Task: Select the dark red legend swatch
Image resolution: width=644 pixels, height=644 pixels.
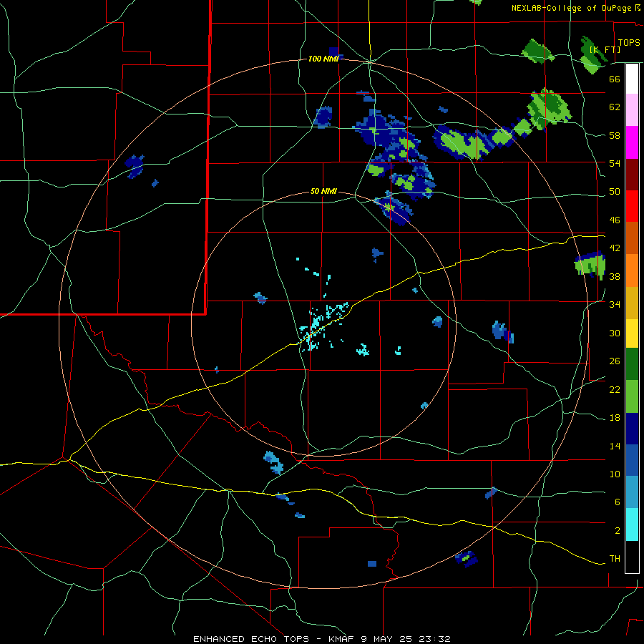Action: [632, 174]
